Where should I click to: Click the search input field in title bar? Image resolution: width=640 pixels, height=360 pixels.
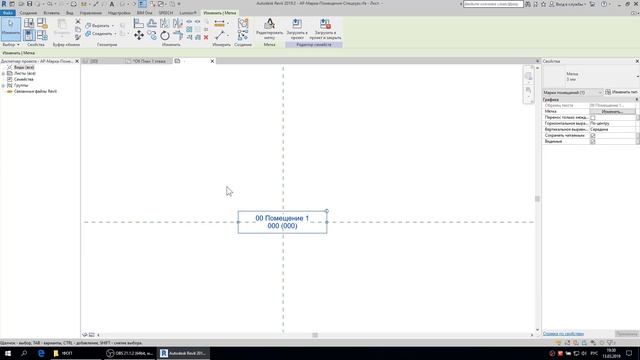point(493,4)
